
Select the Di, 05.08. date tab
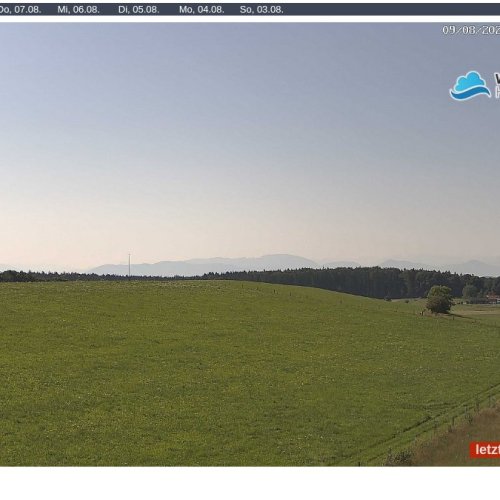139,10
